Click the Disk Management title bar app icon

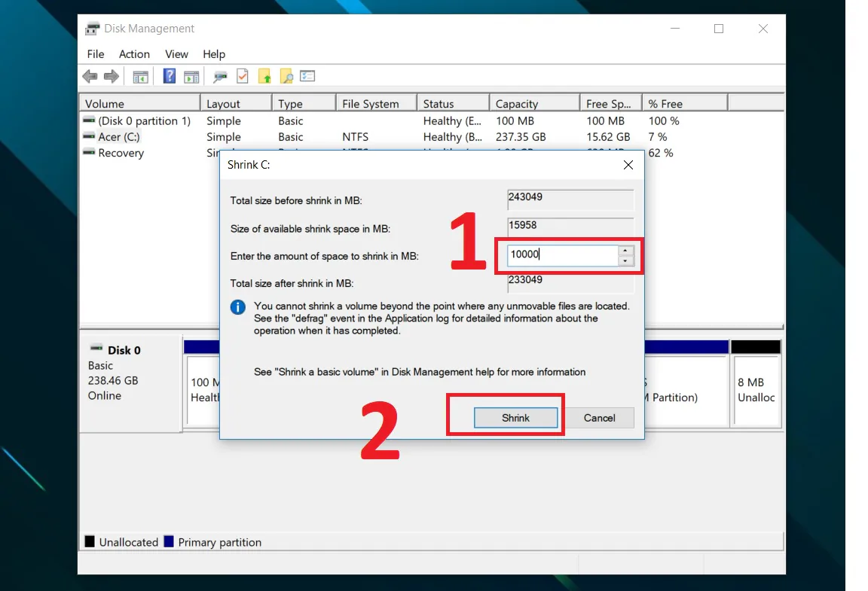(x=93, y=28)
